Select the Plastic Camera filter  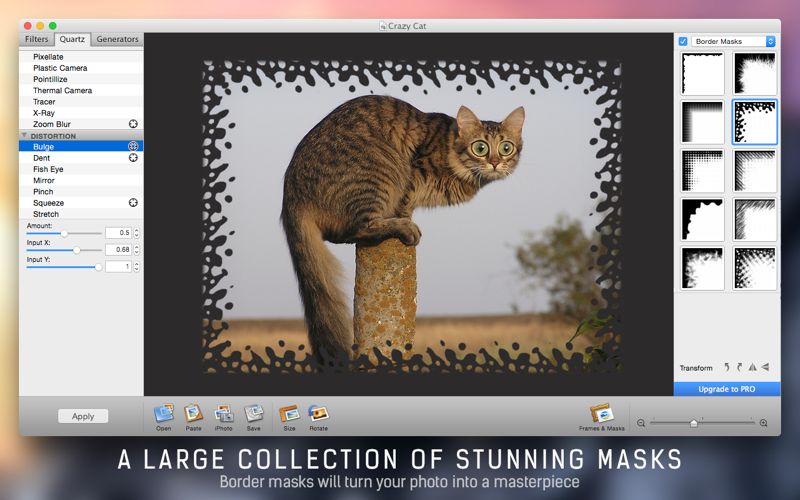[x=81, y=68]
